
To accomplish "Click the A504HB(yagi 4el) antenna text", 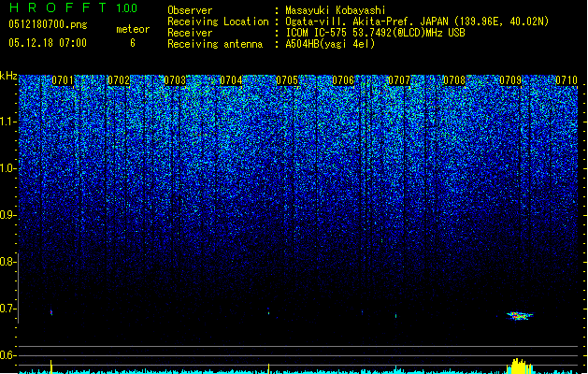I will tap(330, 44).
